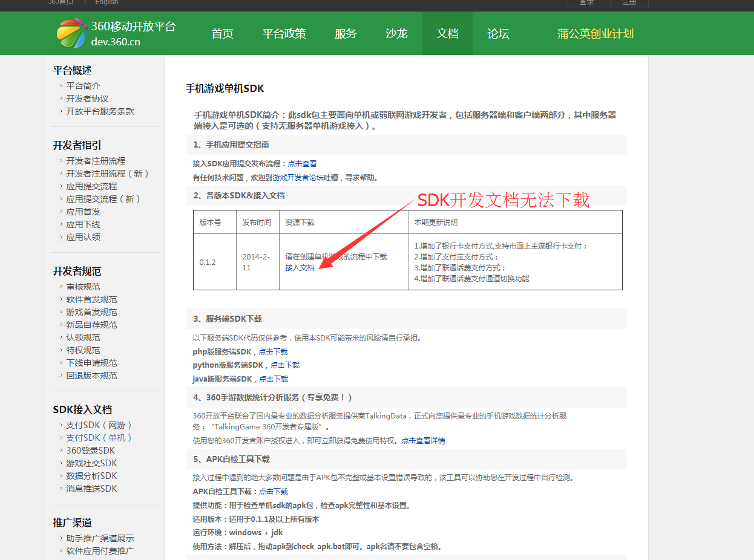This screenshot has height=560, width=754.
Task: Open 游戏首发规范 sidebar link
Action: click(x=92, y=312)
